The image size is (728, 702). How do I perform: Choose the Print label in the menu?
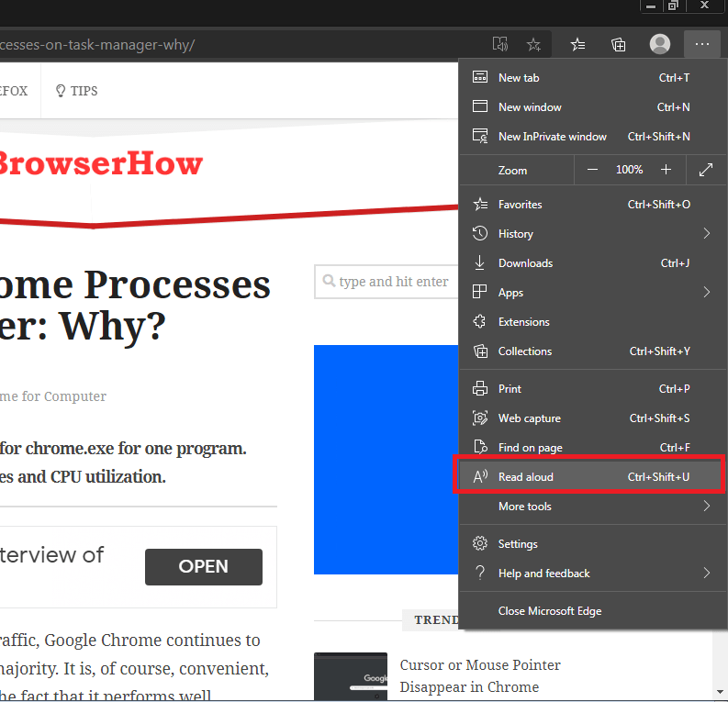pyautogui.click(x=510, y=389)
